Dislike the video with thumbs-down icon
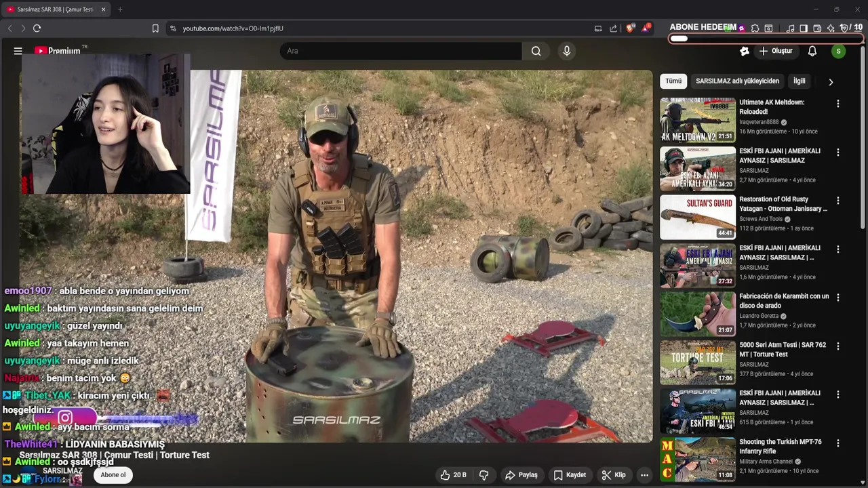Image resolution: width=868 pixels, height=488 pixels. pos(484,475)
